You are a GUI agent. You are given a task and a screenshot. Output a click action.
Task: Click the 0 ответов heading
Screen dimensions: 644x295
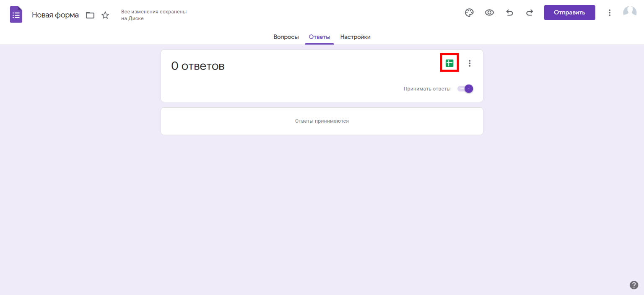pos(198,66)
